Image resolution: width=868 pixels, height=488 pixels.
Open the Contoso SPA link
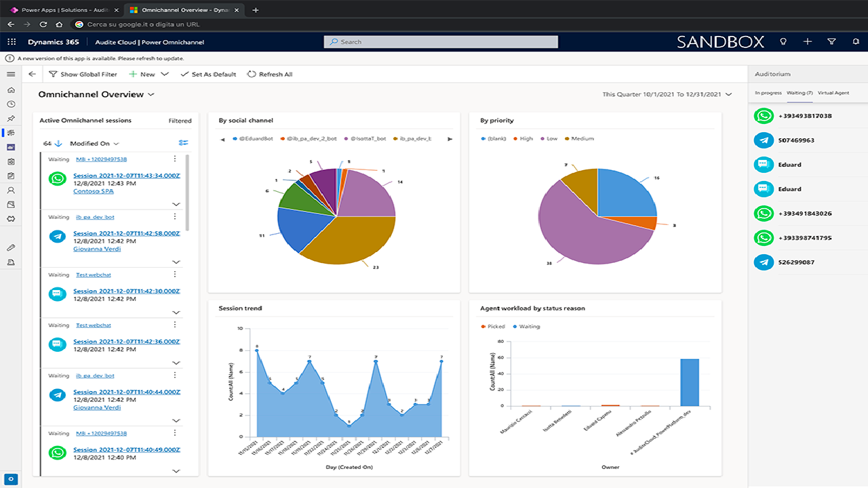point(93,192)
